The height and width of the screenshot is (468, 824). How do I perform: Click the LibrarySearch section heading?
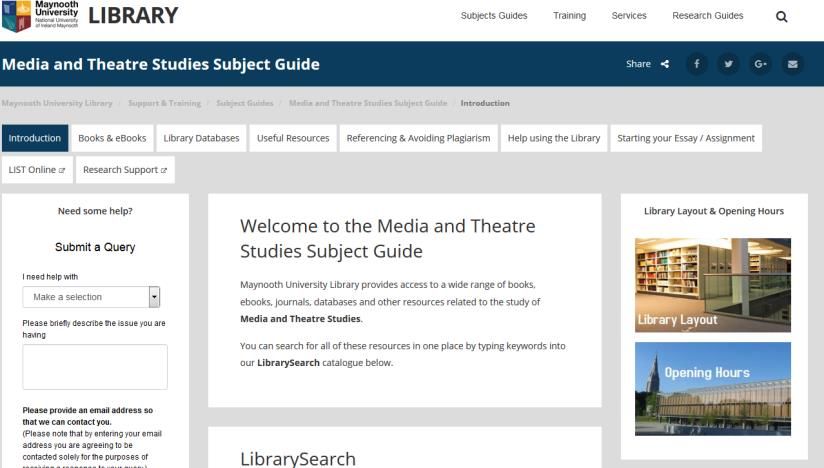click(x=298, y=459)
